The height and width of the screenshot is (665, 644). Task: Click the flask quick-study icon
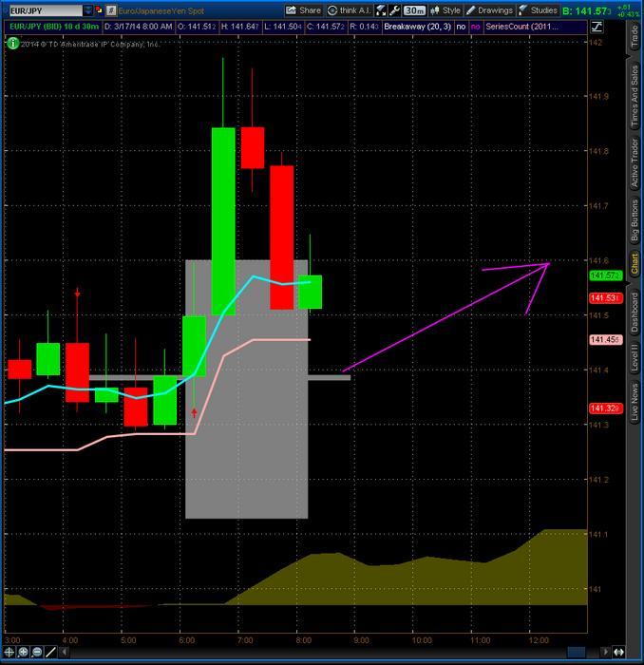381,10
